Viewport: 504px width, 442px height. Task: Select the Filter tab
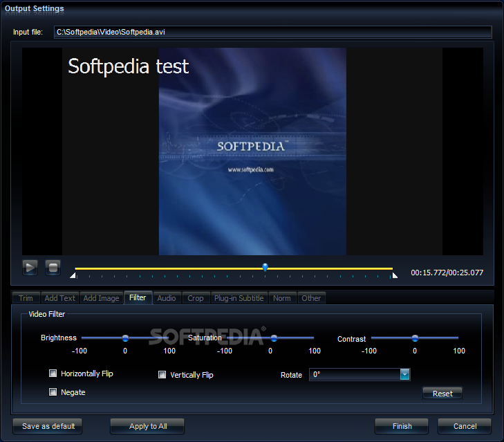pyautogui.click(x=138, y=297)
